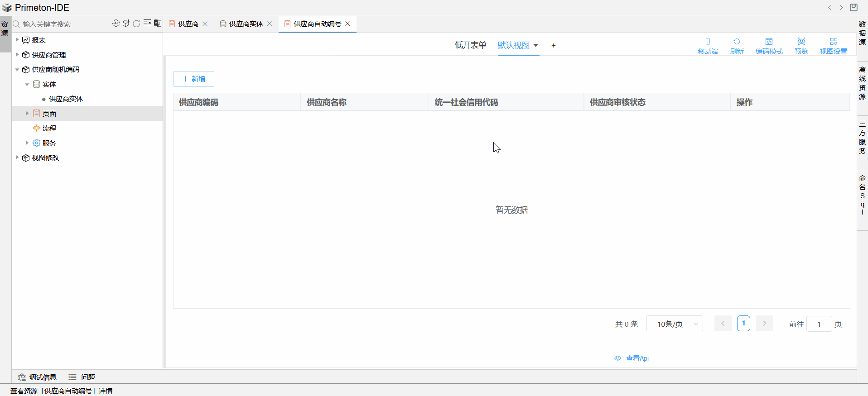Click the 新增 add button

point(193,79)
